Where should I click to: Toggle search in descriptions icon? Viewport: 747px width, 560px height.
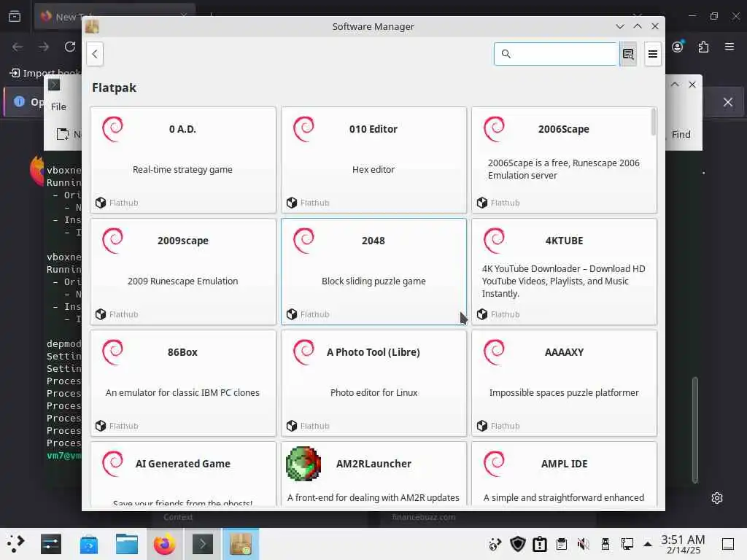628,54
